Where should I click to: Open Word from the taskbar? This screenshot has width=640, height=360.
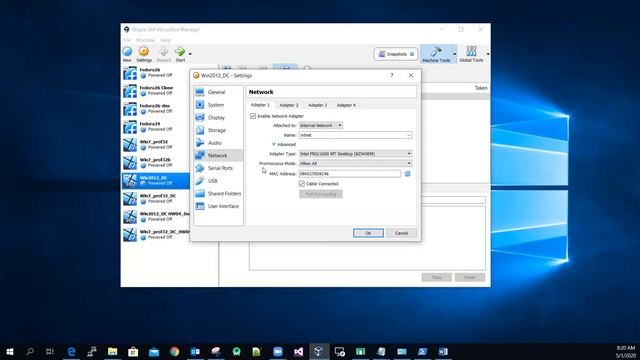(443, 351)
